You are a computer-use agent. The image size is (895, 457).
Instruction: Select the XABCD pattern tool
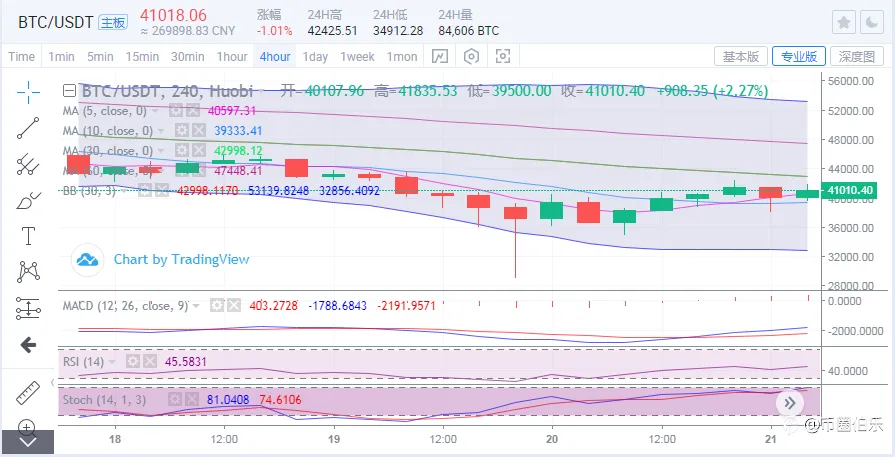click(x=28, y=272)
